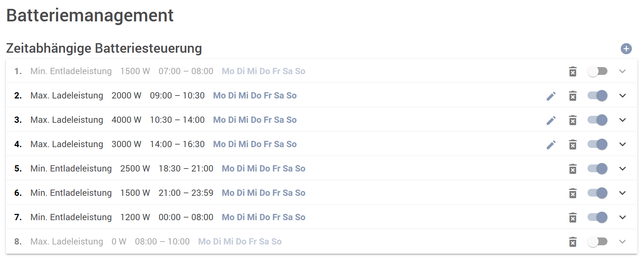Viewport: 644px width, 260px height.
Task: Click the weekdays of rule 6
Action: [x=263, y=193]
